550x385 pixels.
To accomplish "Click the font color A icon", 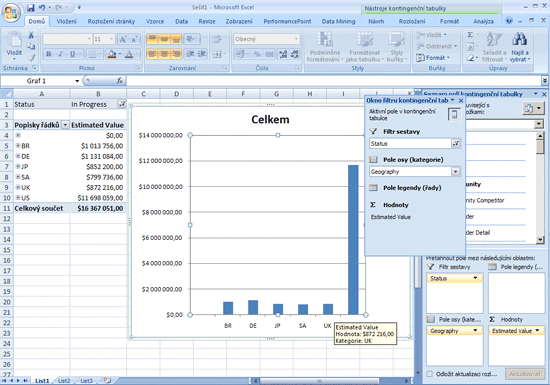I will [129, 54].
